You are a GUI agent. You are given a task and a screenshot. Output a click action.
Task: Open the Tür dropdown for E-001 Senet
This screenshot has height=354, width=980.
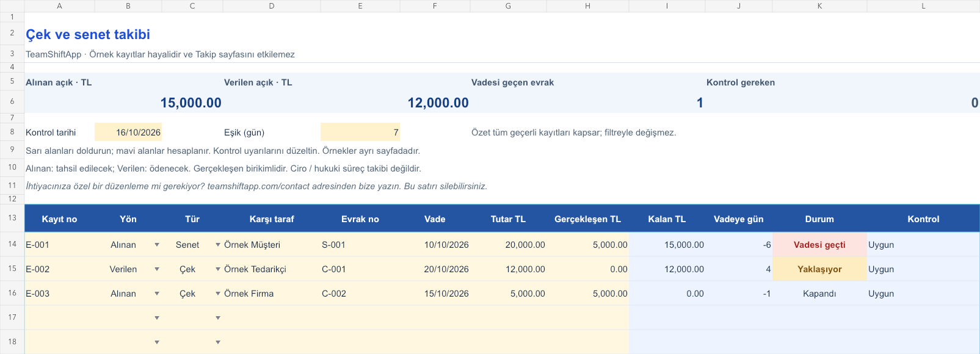tap(218, 245)
